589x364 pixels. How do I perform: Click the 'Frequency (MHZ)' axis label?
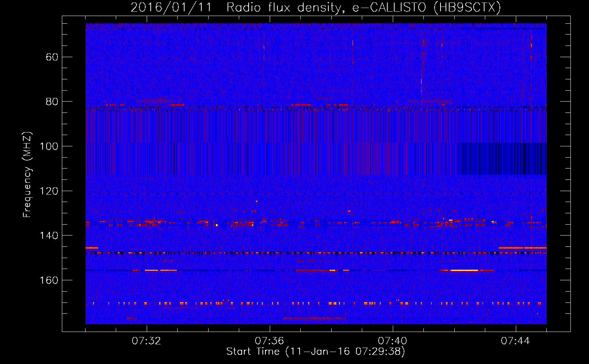(27, 174)
